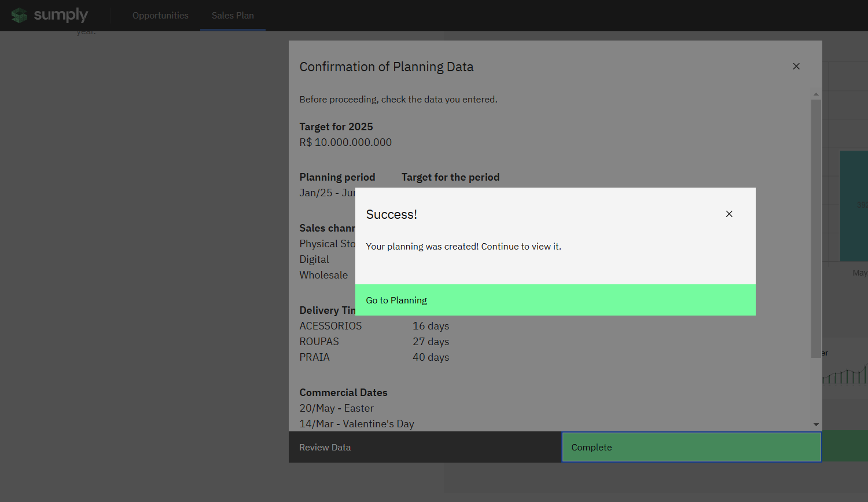
Task: Click the 27 days value for ROUPAS
Action: [431, 342]
